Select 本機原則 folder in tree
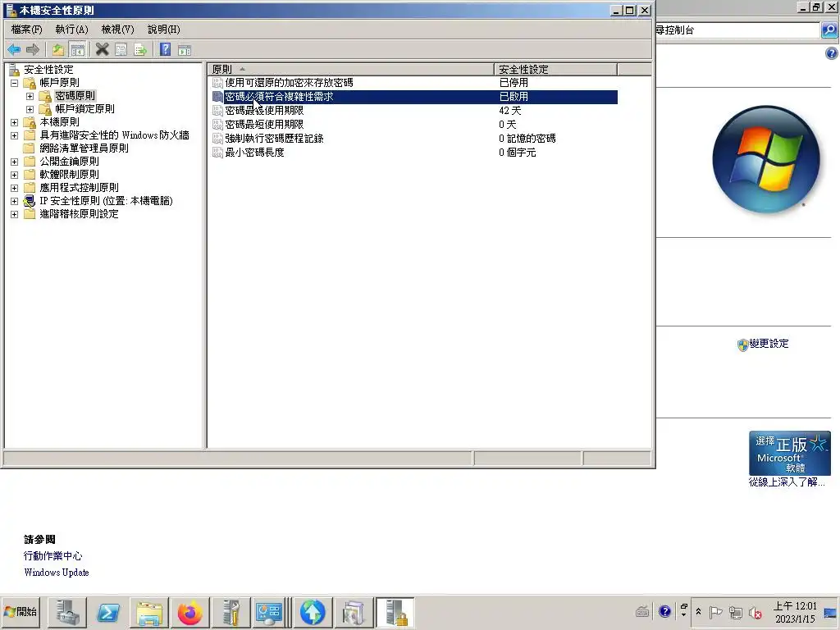Image resolution: width=840 pixels, height=630 pixels. pyautogui.click(x=59, y=122)
